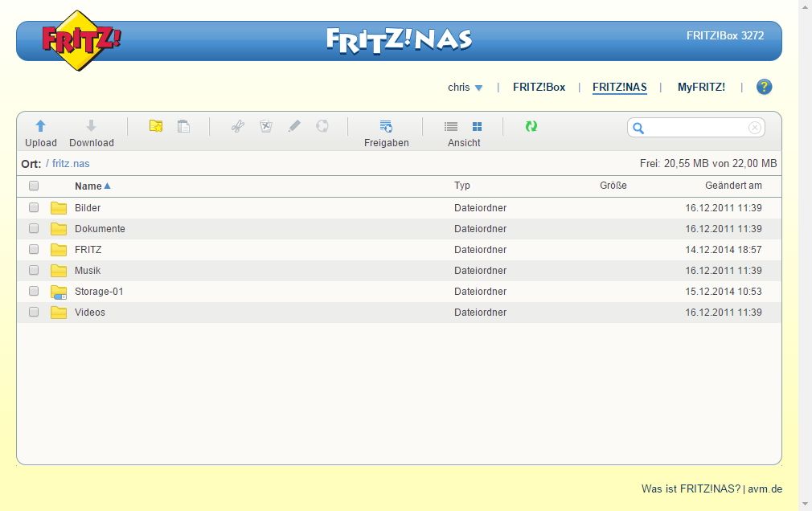Click the scrollbar down arrow

click(x=806, y=504)
